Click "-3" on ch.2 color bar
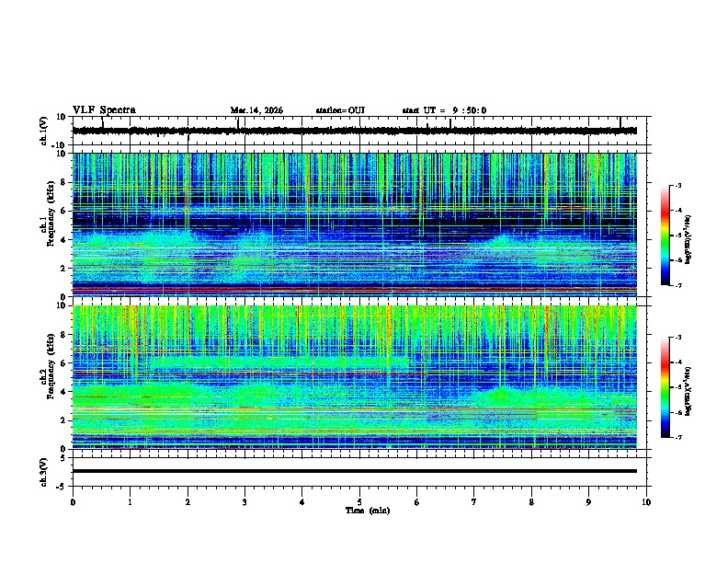The width and height of the screenshot is (728, 563). pos(677,338)
